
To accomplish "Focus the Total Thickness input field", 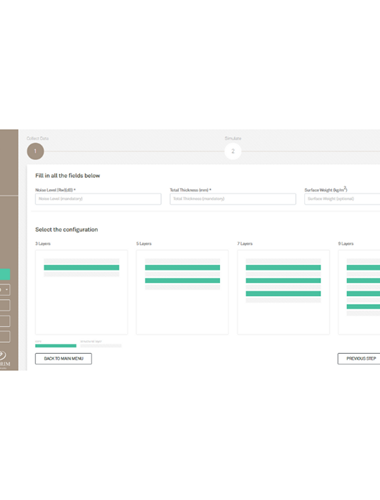I will [x=233, y=199].
